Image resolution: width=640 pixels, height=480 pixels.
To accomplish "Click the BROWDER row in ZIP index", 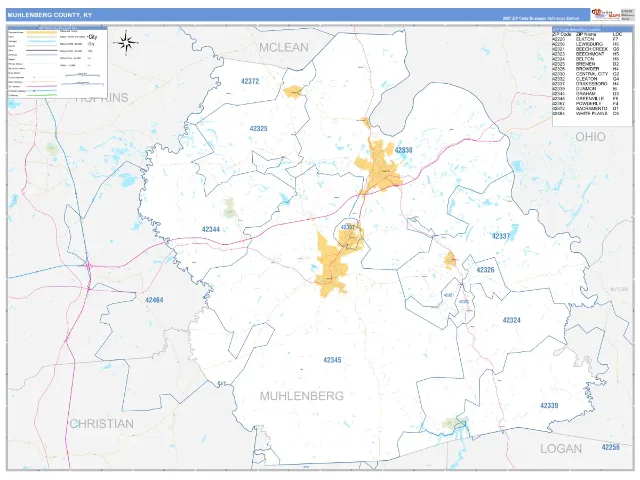I will tap(586, 69).
